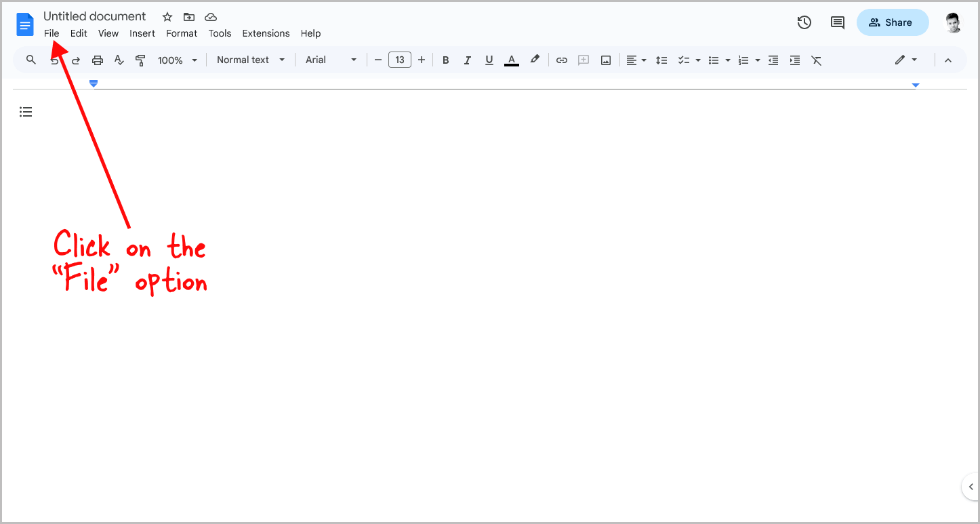This screenshot has height=524, width=980.
Task: Open the text color picker
Action: point(511,60)
